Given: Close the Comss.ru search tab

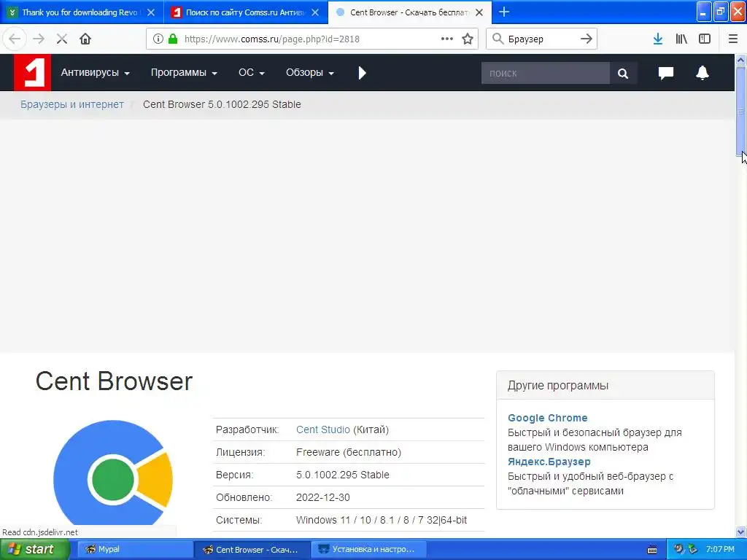Looking at the screenshot, I should click(315, 12).
